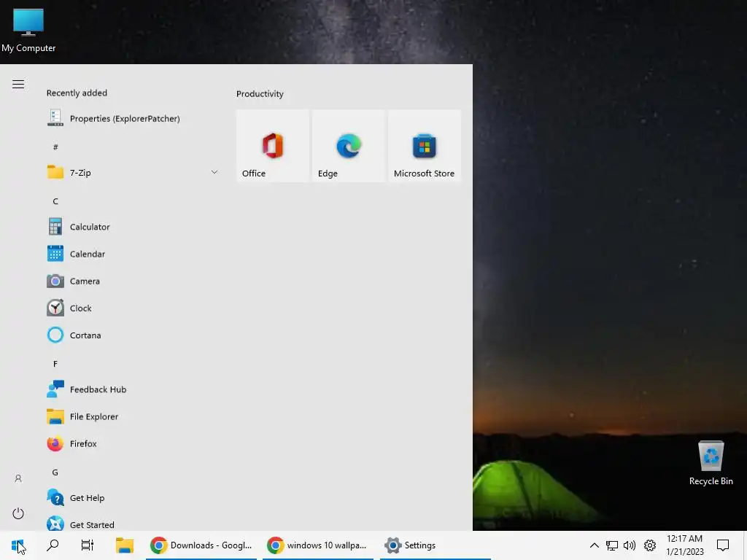Open Task View on the taskbar
747x560 pixels.
pos(88,545)
